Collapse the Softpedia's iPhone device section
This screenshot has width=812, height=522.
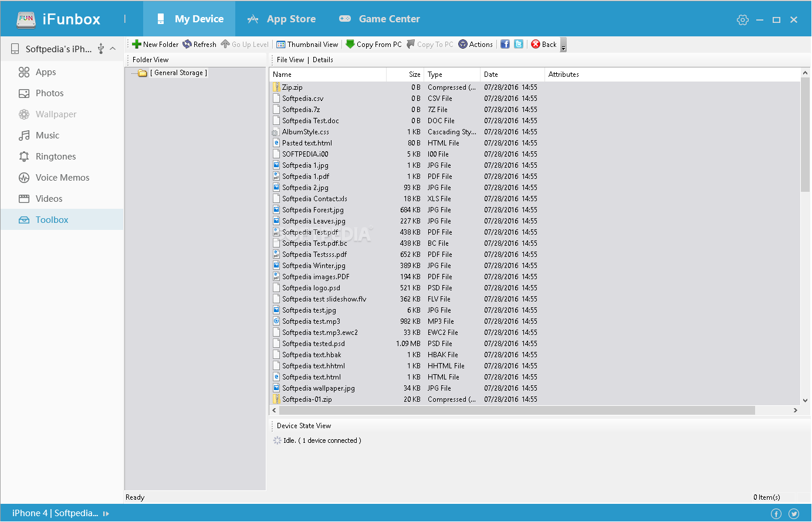click(x=113, y=49)
